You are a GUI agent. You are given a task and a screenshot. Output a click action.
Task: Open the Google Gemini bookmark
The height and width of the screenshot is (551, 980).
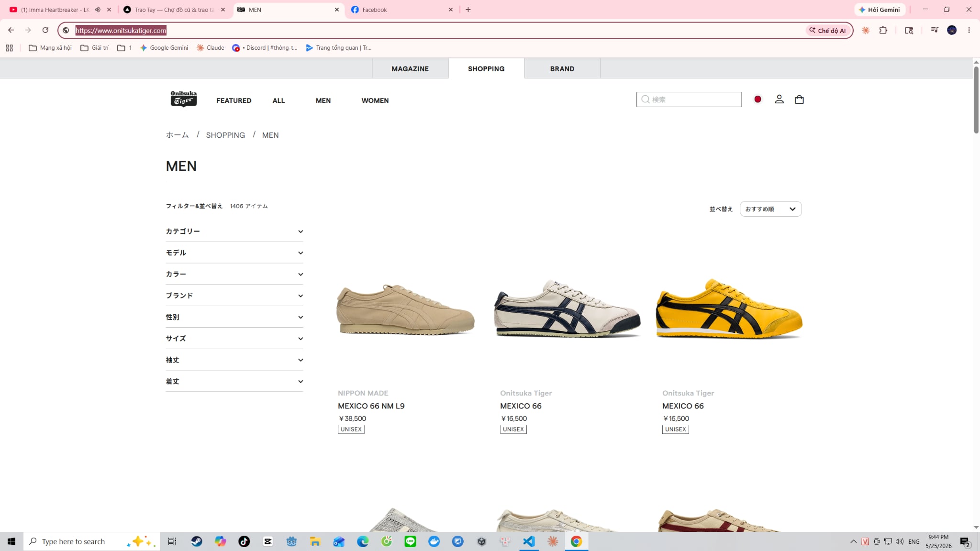click(x=164, y=48)
